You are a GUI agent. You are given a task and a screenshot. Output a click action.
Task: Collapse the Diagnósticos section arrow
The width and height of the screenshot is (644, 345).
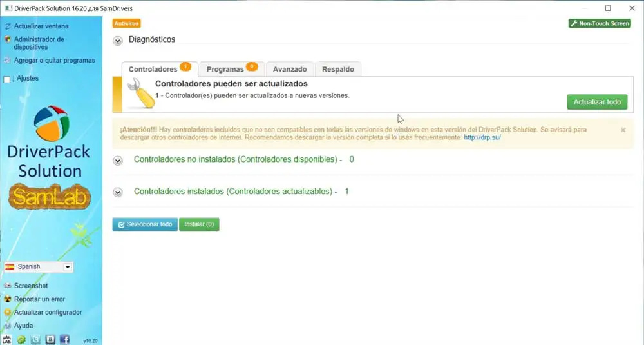coord(118,41)
